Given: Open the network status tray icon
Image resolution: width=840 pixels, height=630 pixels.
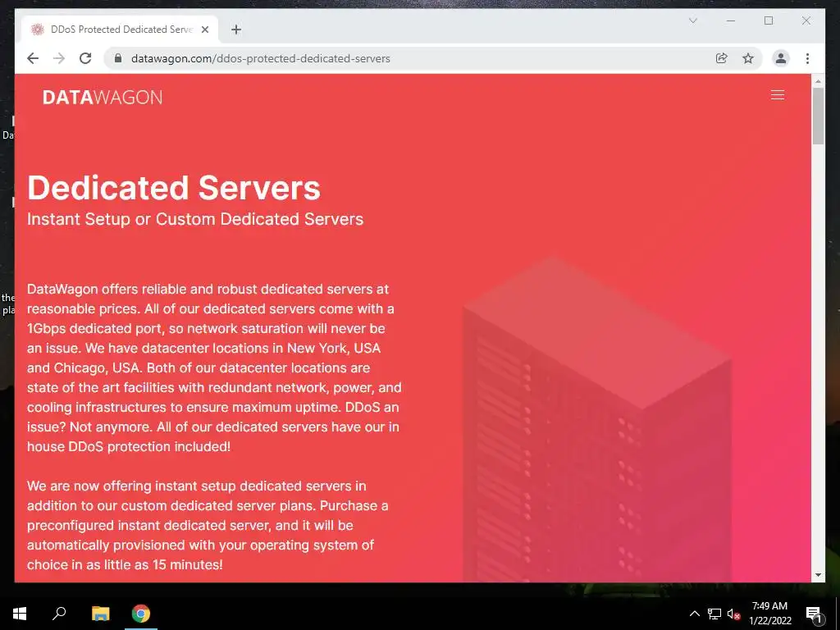Looking at the screenshot, I should (714, 614).
